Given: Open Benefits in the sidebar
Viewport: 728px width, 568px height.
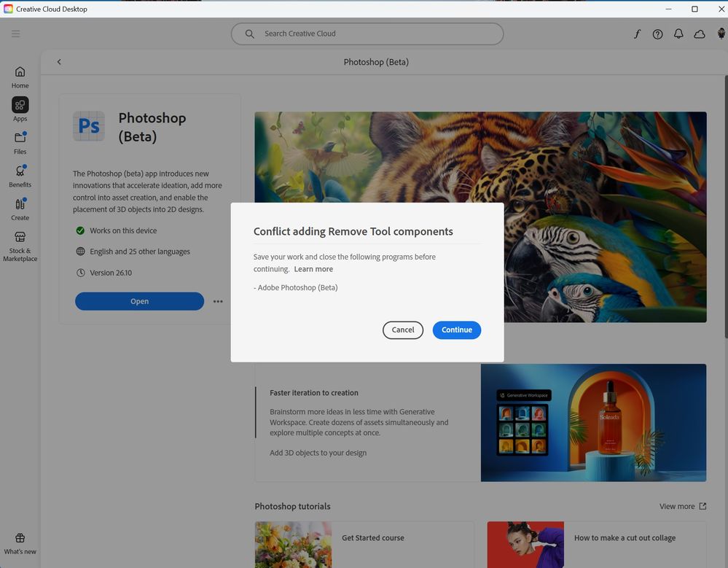Looking at the screenshot, I should point(20,176).
